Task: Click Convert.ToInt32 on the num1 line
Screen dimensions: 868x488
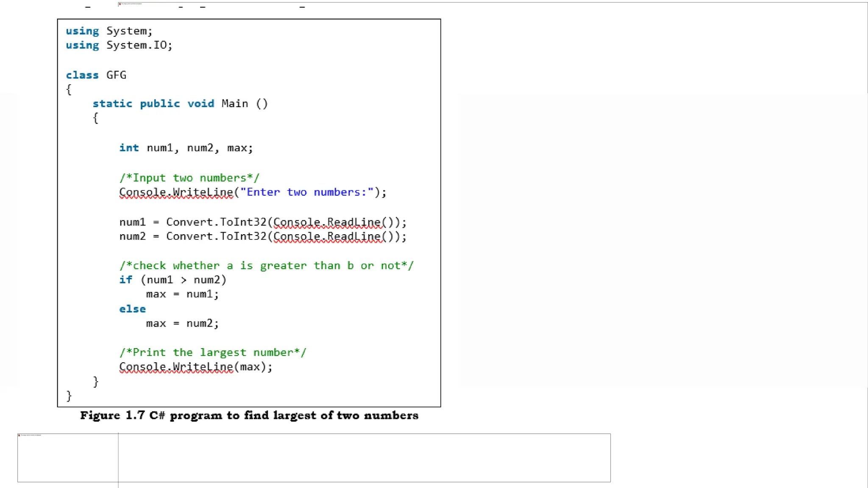Action: (216, 222)
